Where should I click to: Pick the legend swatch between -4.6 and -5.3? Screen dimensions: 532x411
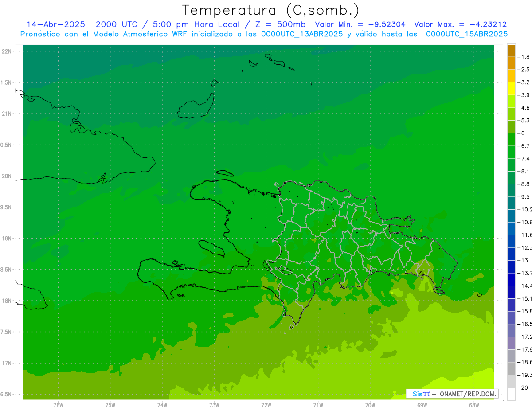pyautogui.click(x=511, y=114)
